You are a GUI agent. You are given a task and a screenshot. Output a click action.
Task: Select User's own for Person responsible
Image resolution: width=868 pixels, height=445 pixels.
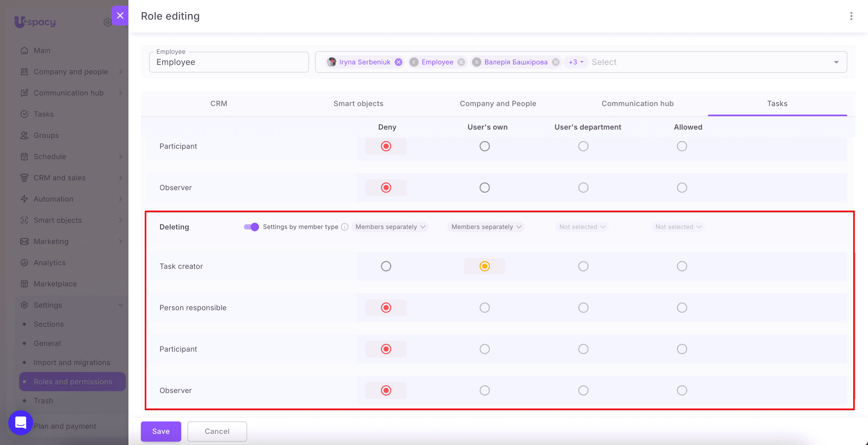[484, 308]
